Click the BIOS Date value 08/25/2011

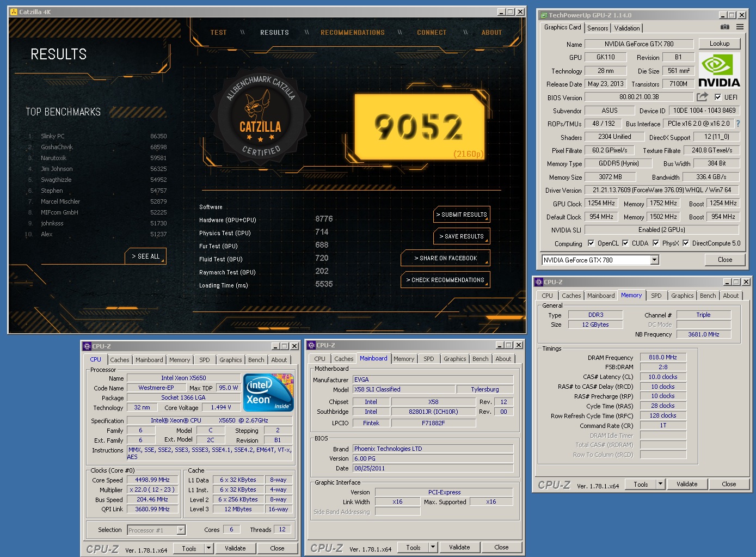(433, 468)
